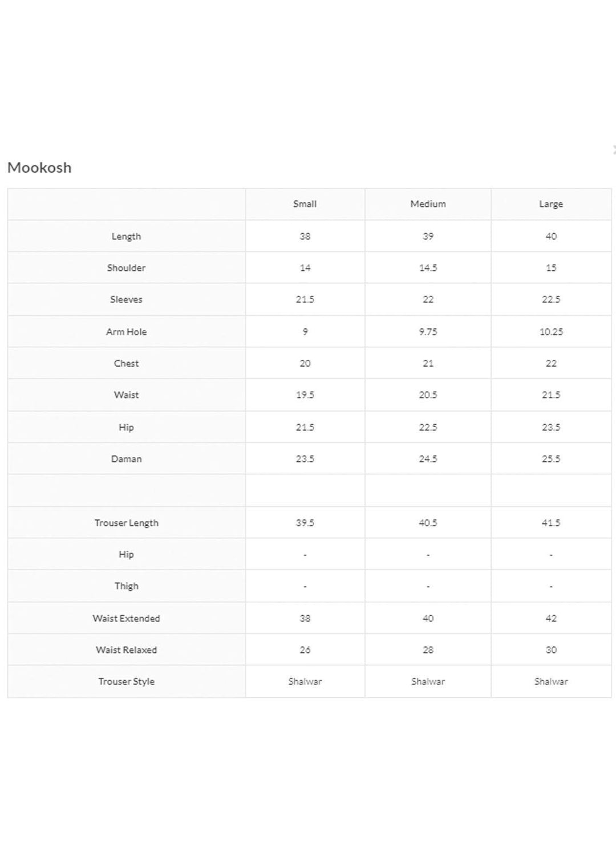Click the Sleeves row label
This screenshot has height=857, width=616.
point(126,299)
